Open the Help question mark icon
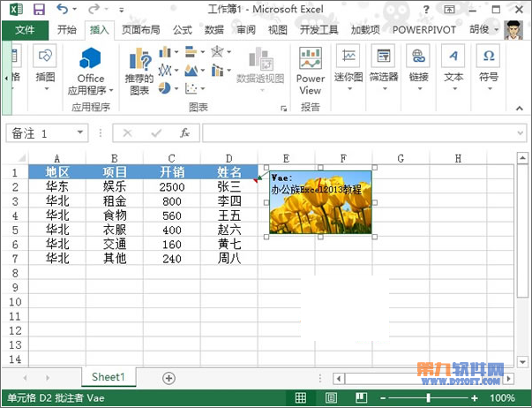 [426, 10]
